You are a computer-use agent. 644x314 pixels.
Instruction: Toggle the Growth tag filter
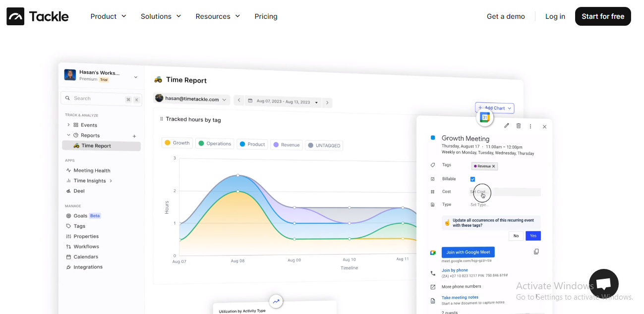[176, 143]
